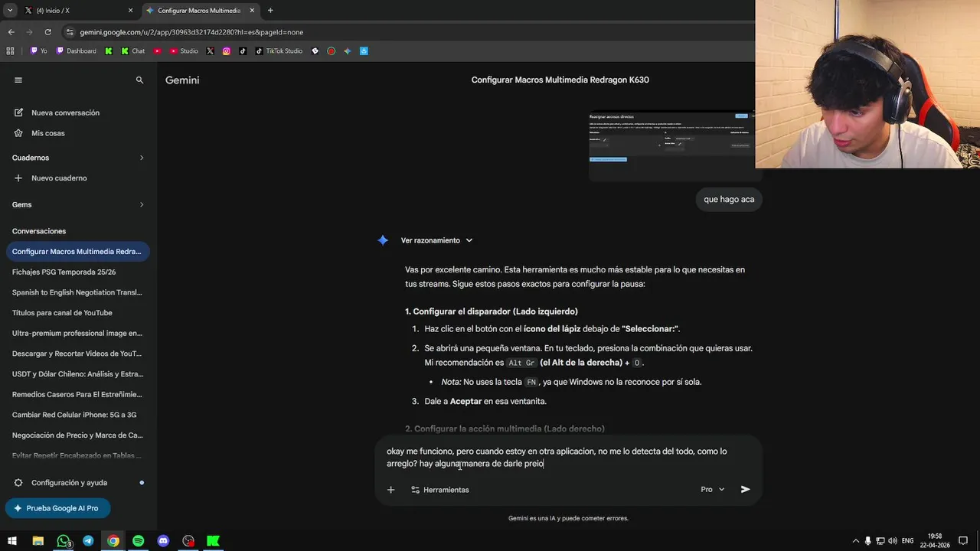The height and width of the screenshot is (551, 980).
Task: Focus the prompt text input field
Action: click(x=567, y=458)
